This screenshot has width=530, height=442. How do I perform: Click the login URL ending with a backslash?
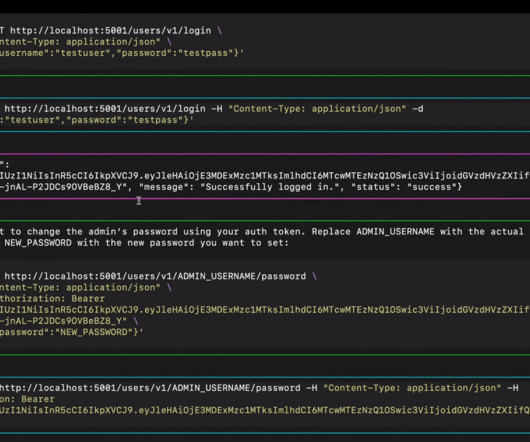point(111,30)
